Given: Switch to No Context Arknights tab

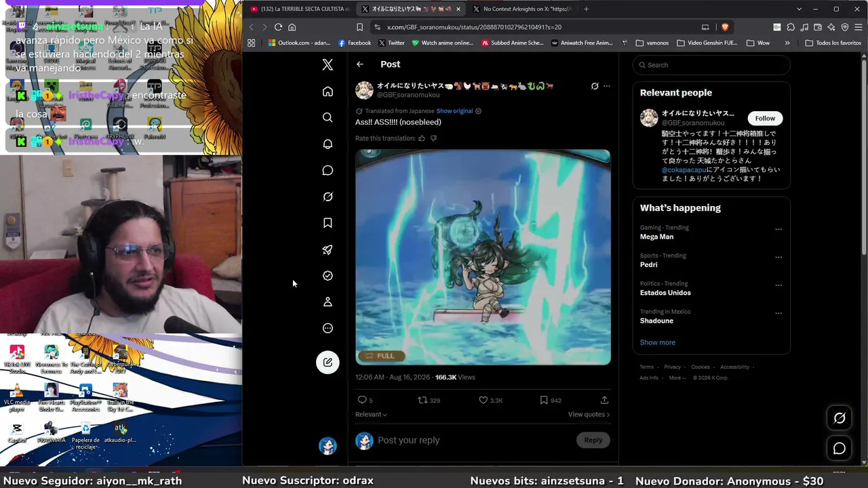Looking at the screenshot, I should 521,9.
